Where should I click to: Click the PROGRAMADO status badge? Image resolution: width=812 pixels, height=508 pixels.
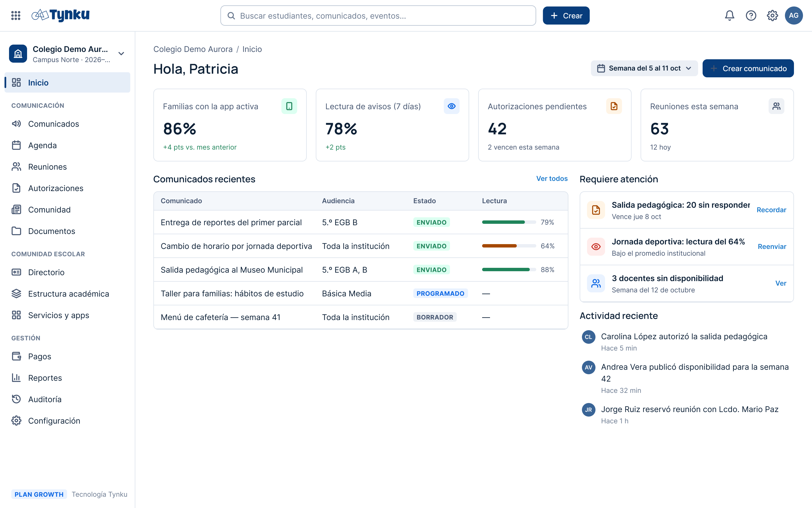click(440, 293)
